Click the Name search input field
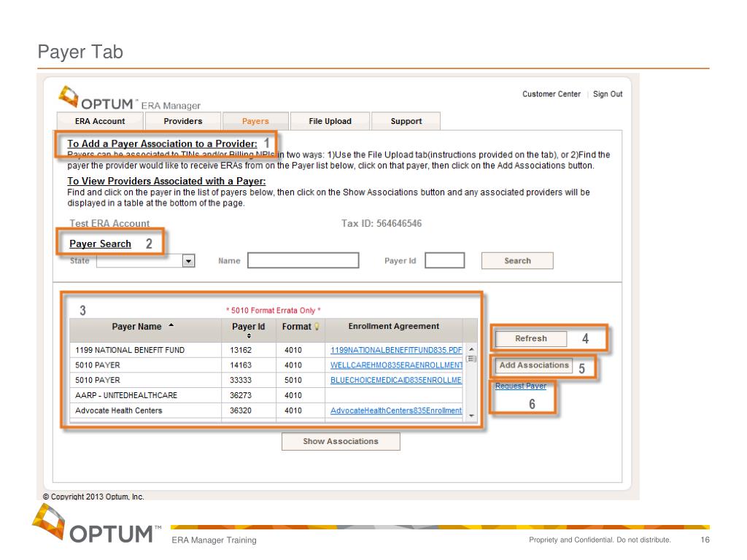This screenshot has width=747, height=560. (x=303, y=260)
